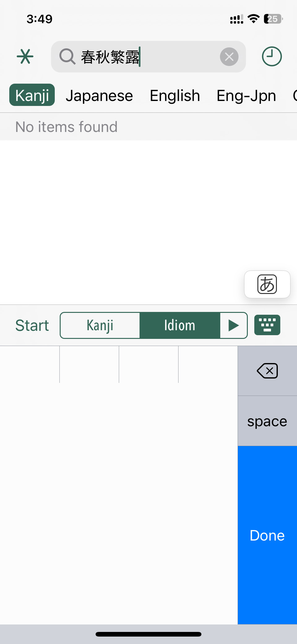Hide the handwriting pad via keyboard icon
The height and width of the screenshot is (644, 297).
[x=267, y=325]
